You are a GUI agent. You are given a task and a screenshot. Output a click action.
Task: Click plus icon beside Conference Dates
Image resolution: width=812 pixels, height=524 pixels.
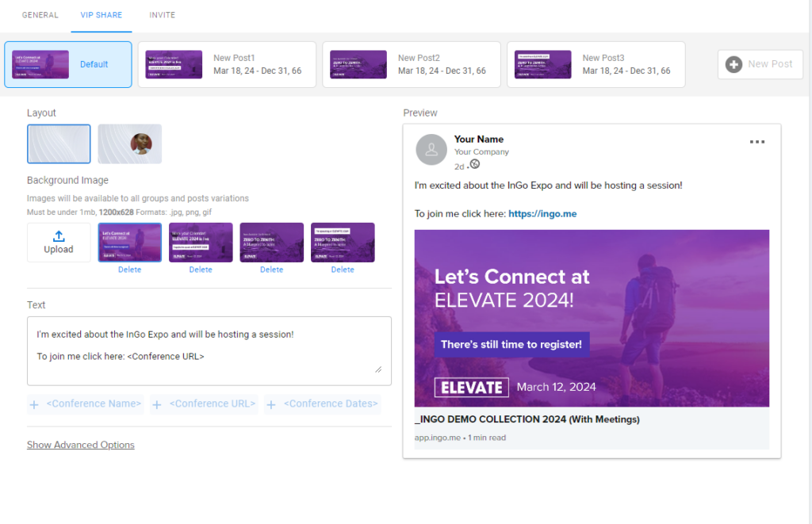(x=271, y=404)
